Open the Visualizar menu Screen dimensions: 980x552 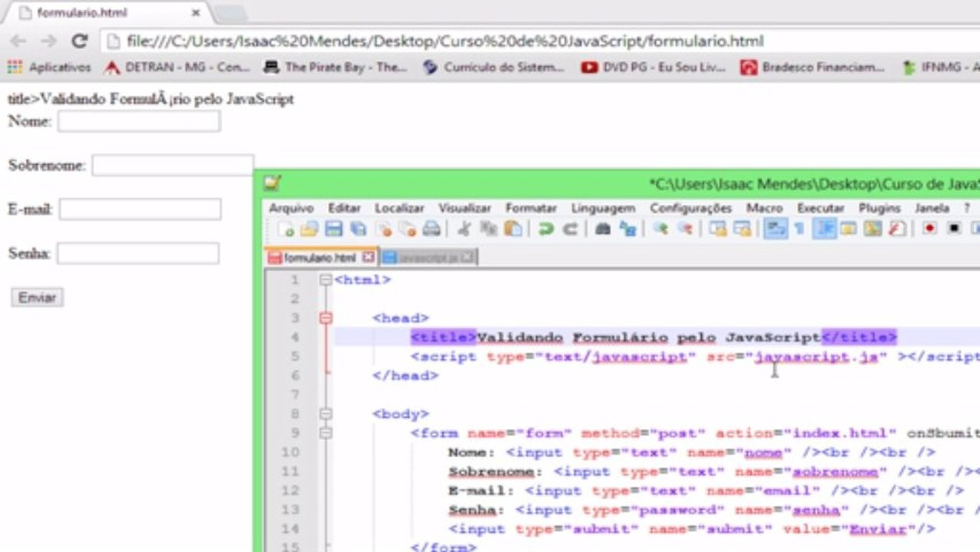point(464,208)
